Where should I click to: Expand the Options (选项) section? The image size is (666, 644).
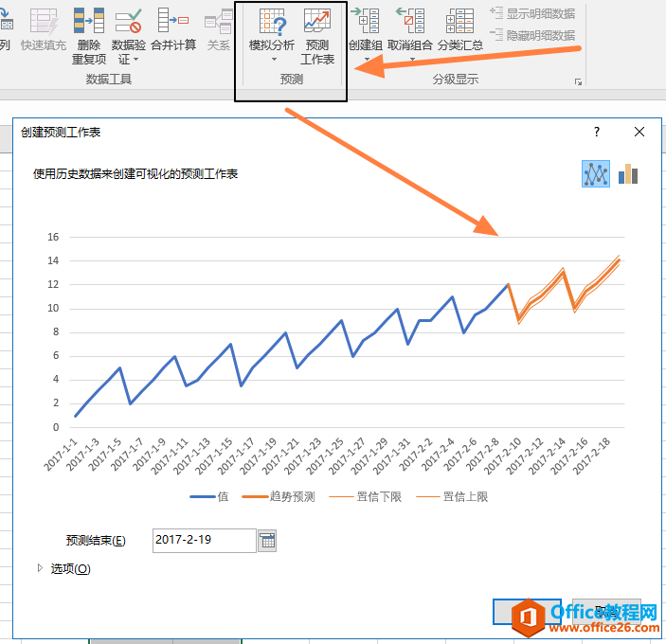pyautogui.click(x=40, y=568)
